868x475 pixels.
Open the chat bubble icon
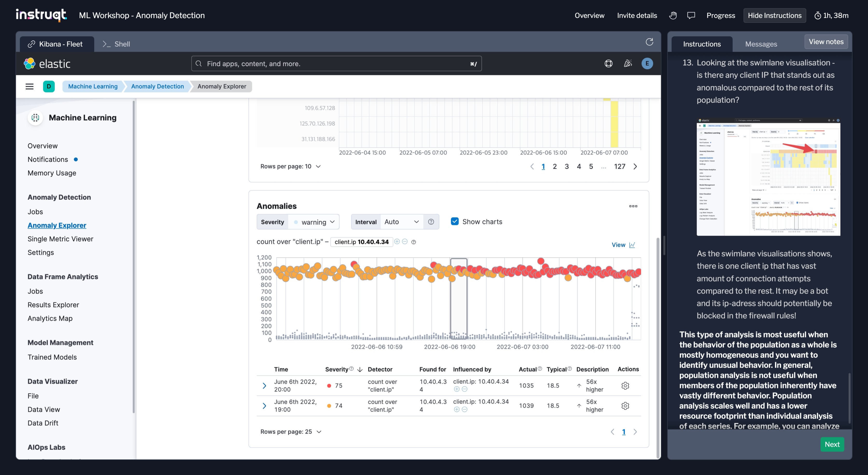691,16
